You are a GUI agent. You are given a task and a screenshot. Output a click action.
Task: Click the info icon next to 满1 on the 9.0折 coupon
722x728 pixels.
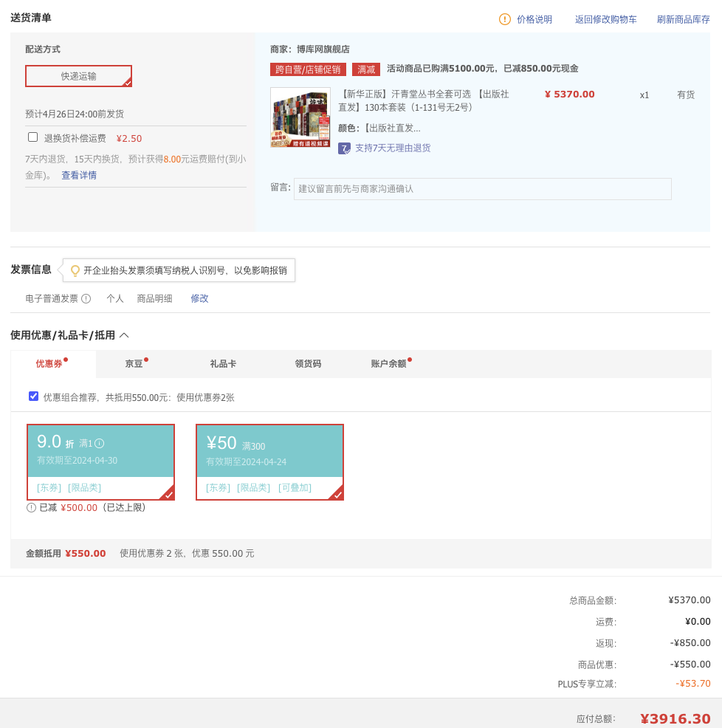point(100,444)
